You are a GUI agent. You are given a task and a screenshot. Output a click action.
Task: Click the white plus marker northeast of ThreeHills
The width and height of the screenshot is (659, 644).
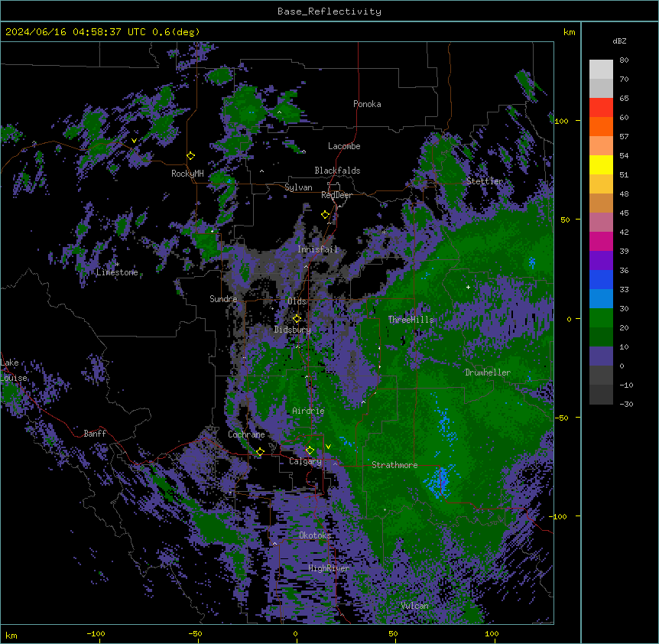tap(468, 287)
